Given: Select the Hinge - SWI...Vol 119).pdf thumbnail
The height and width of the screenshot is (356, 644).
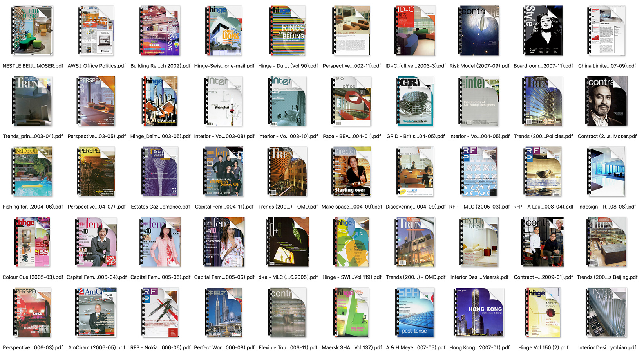Looking at the screenshot, I should [x=352, y=242].
